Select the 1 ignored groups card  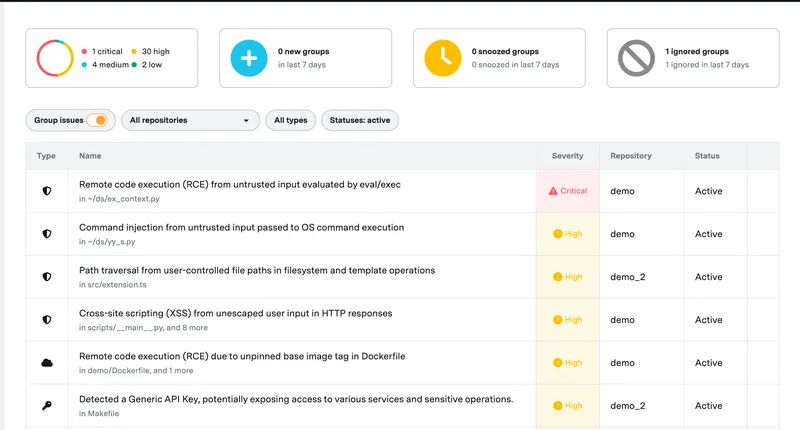(x=692, y=58)
